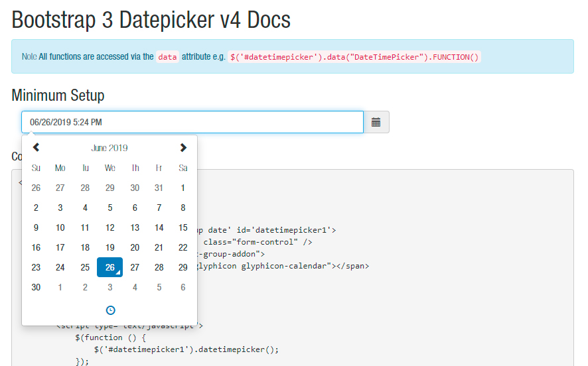
Task: Select June 24 in the calendar
Action: [x=60, y=267]
